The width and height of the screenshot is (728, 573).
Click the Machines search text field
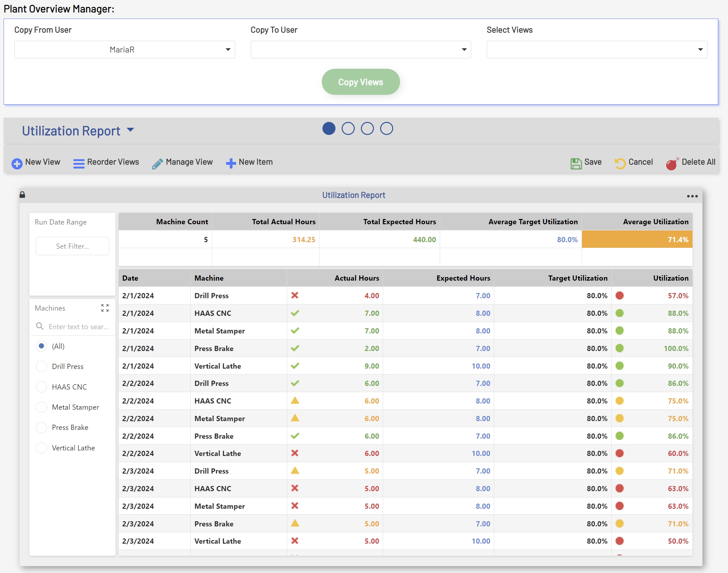[x=78, y=326]
